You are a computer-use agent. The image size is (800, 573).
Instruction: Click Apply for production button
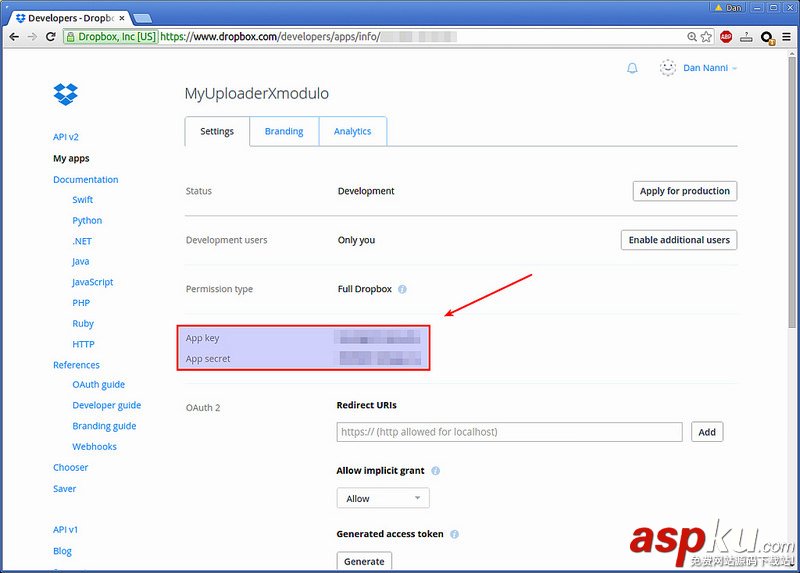[x=685, y=191]
